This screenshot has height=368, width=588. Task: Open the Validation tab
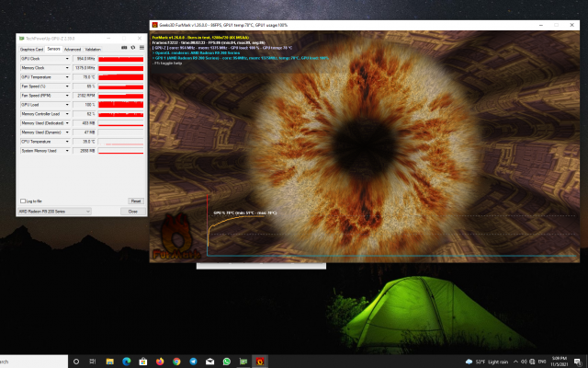93,49
